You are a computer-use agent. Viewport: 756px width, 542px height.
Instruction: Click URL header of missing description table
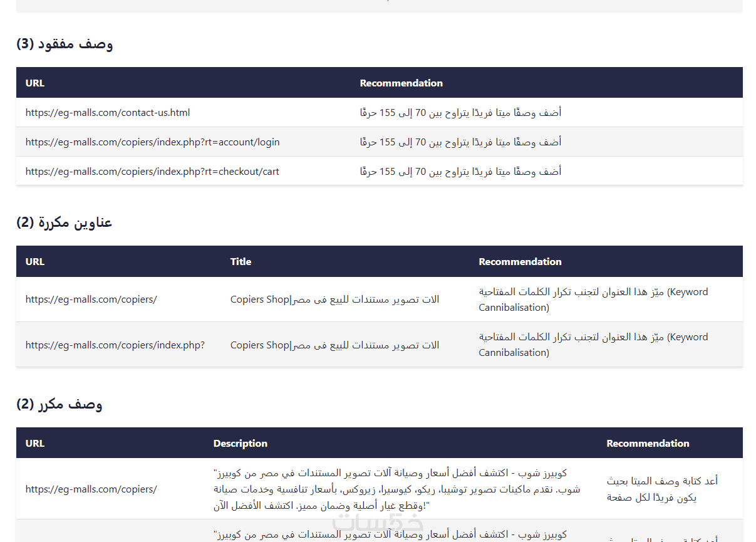pyautogui.click(x=35, y=83)
